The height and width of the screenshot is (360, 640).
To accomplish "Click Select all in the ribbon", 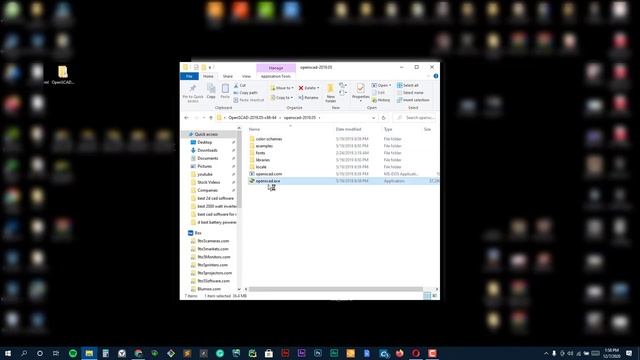I will click(408, 85).
